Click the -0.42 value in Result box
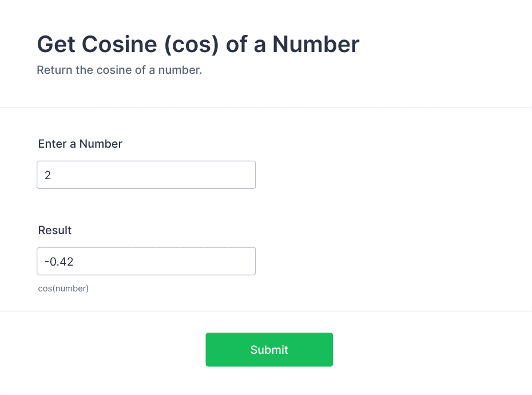532x395 pixels. tap(59, 262)
